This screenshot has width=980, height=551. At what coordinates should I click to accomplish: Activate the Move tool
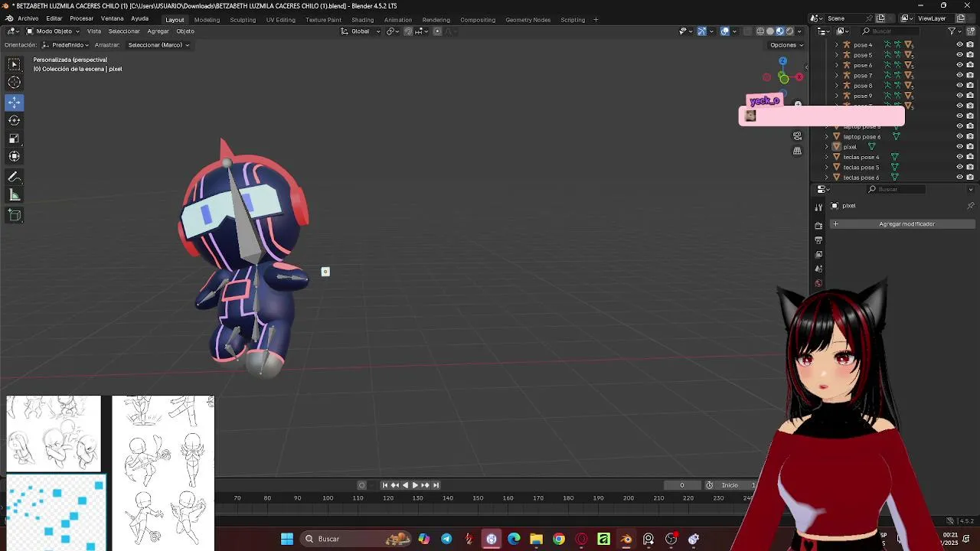pos(15,102)
